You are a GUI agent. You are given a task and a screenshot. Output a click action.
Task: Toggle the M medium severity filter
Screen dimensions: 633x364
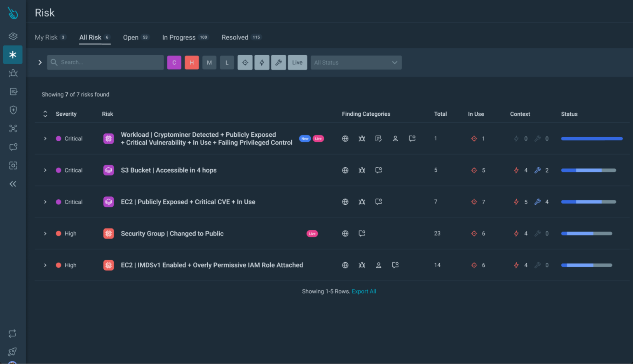pyautogui.click(x=209, y=62)
